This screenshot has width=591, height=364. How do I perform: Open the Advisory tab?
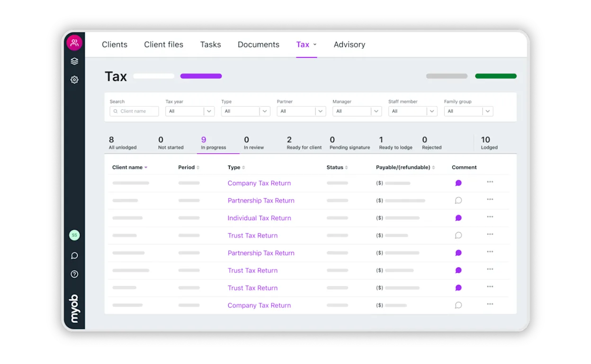349,44
